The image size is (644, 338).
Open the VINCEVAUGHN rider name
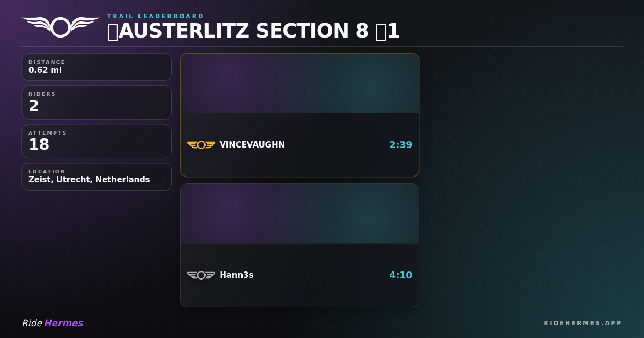pyautogui.click(x=252, y=145)
